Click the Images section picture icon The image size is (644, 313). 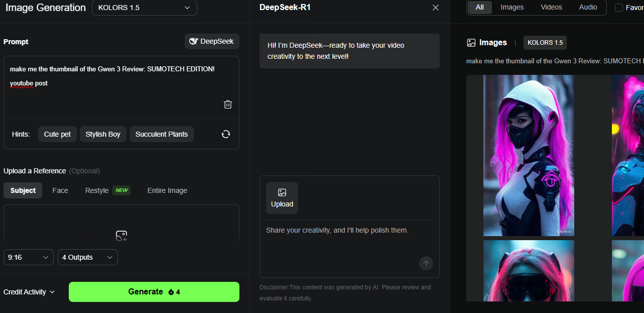pos(471,43)
